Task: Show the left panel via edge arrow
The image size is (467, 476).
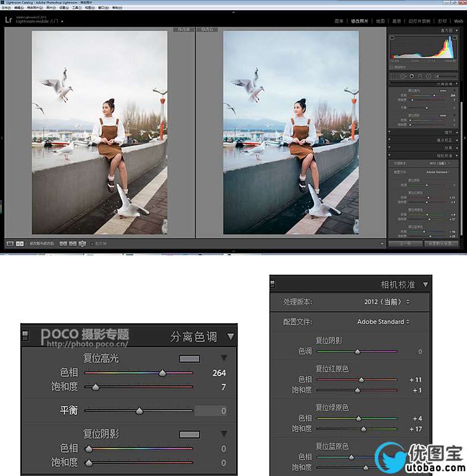Action: [x=2, y=138]
